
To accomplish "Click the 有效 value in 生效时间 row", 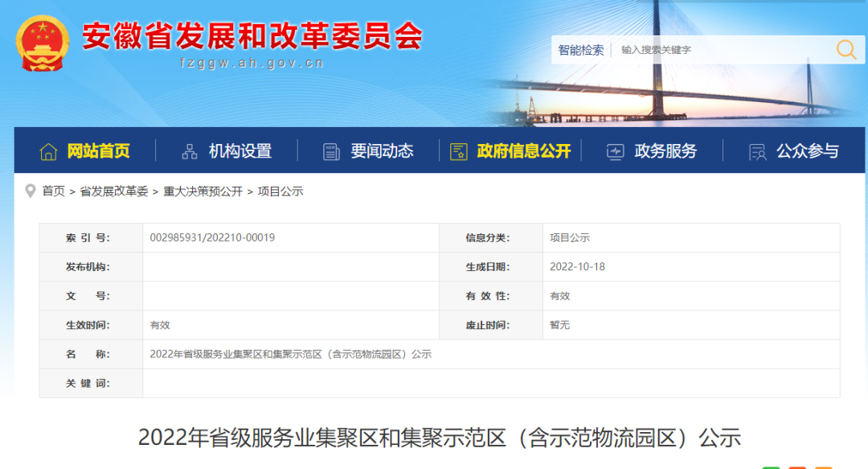I will 160,325.
